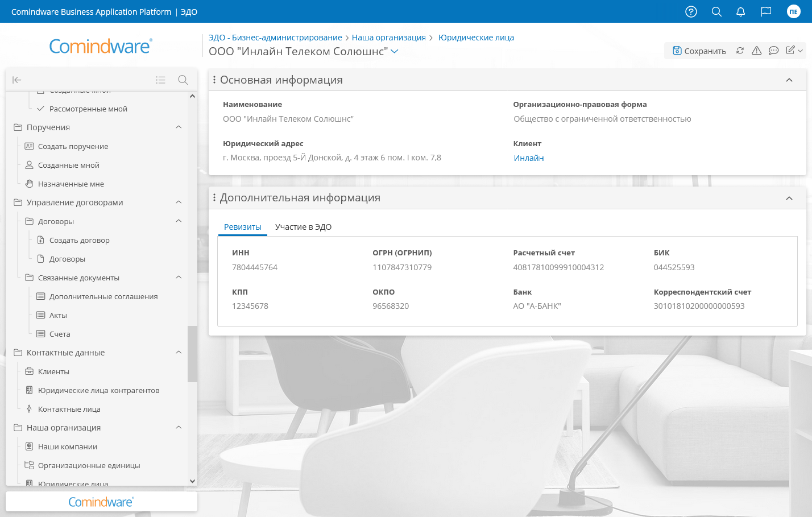The height and width of the screenshot is (517, 812).
Task: Open the dropdown next to ООО "Инлайн Телеком Солюшнс" title
Action: tap(395, 52)
